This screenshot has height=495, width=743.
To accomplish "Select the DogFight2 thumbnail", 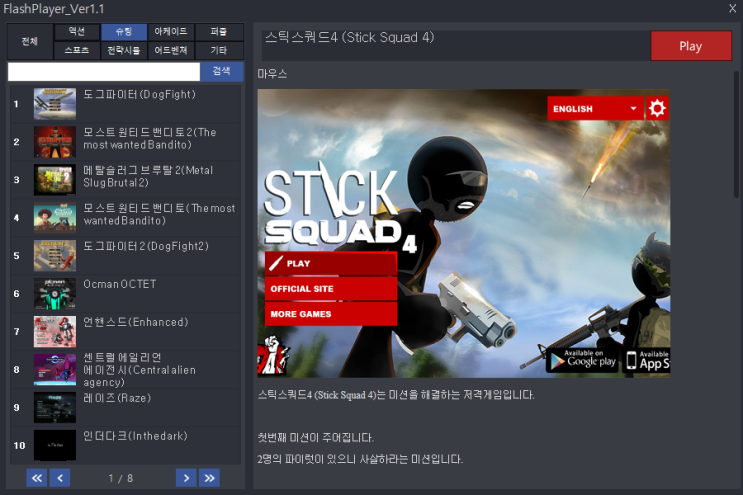I will point(55,255).
